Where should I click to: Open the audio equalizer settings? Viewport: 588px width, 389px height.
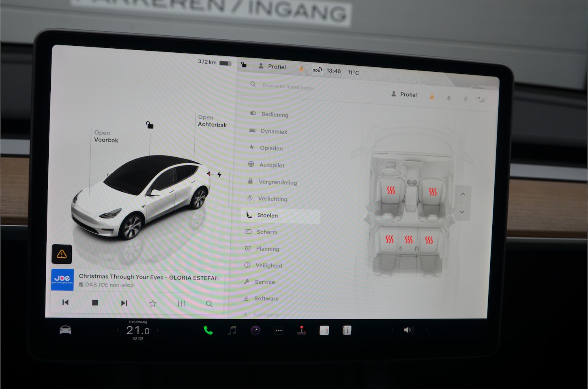(181, 304)
